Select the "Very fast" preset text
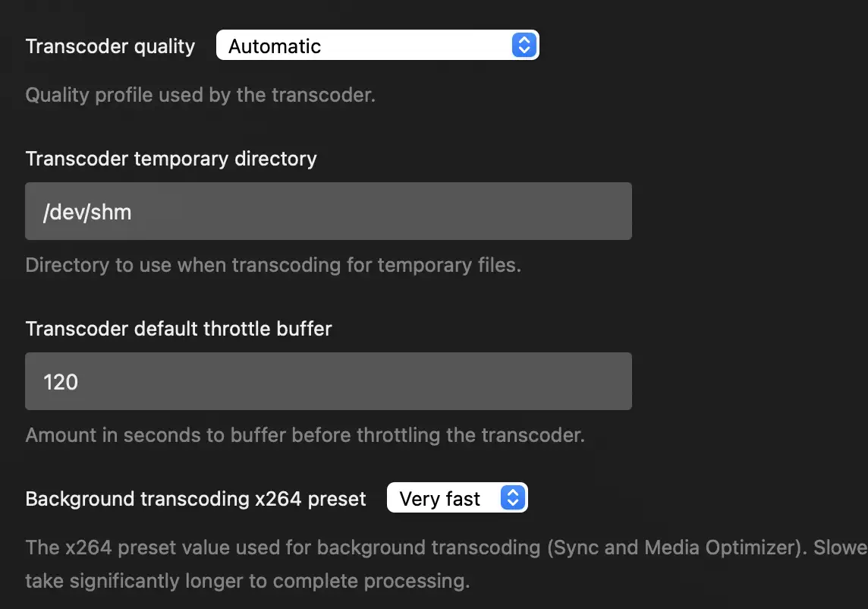 440,499
